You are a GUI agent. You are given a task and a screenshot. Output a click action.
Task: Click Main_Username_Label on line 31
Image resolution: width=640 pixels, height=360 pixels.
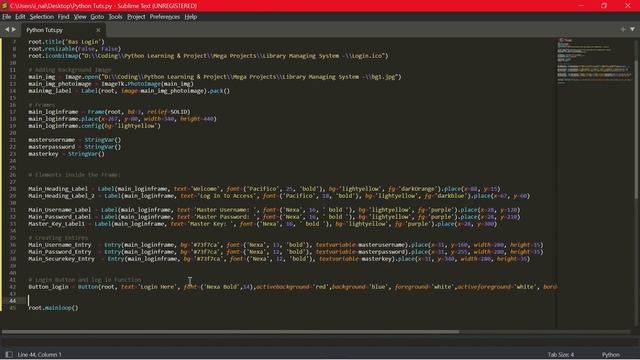pos(60,210)
